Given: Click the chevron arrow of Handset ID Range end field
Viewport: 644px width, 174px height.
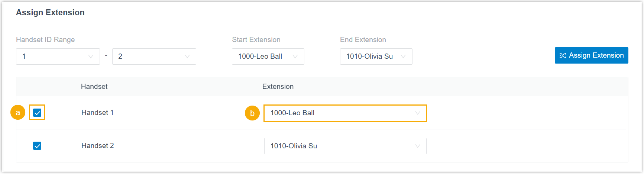Looking at the screenshot, I should (x=187, y=57).
